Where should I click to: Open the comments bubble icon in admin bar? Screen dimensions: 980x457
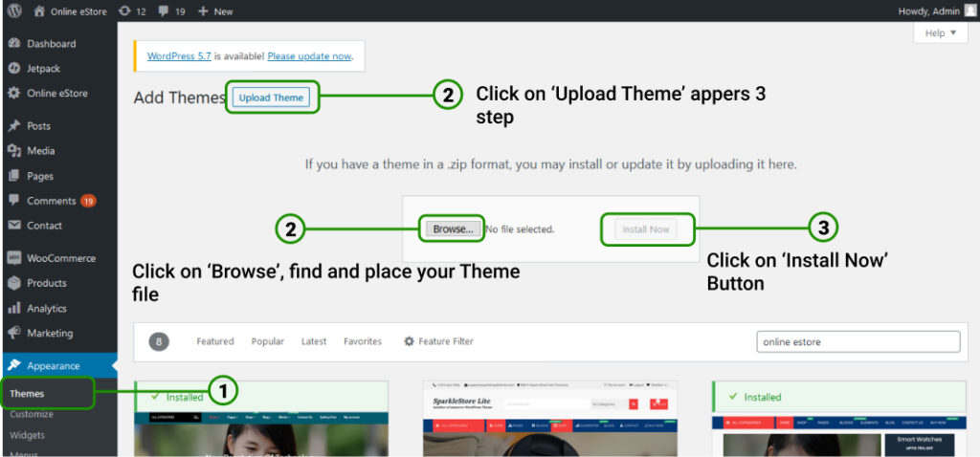point(165,11)
